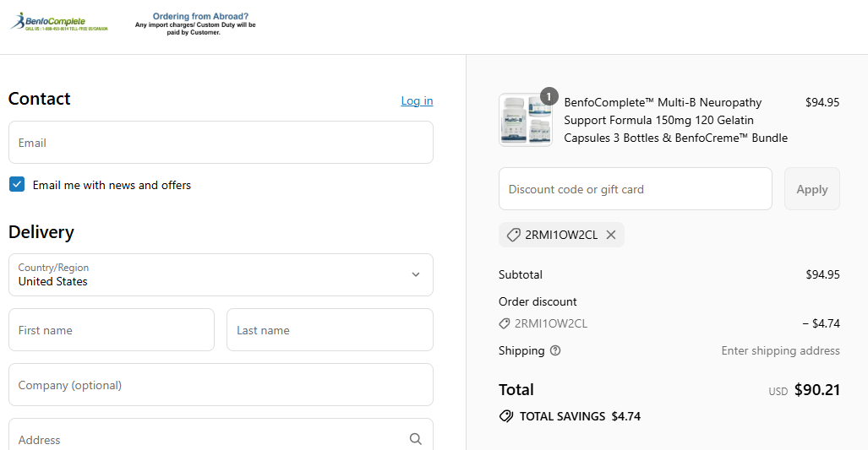This screenshot has height=450, width=868.
Task: Click the Ordering from Abroad? notice
Action: 195,24
